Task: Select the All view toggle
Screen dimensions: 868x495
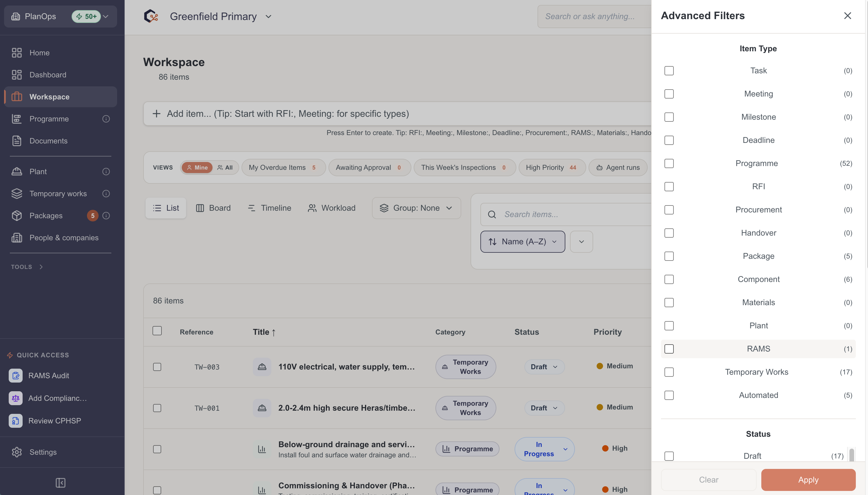Action: point(225,168)
